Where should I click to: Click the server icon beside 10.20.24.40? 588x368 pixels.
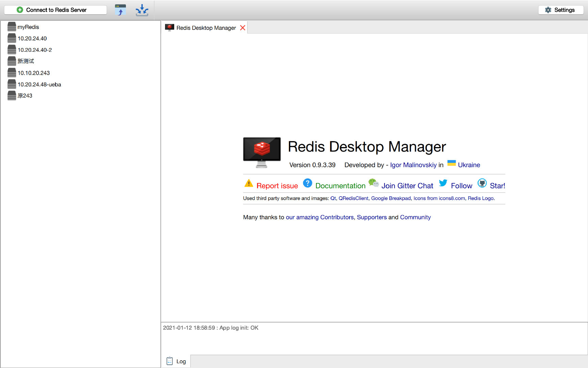click(x=12, y=38)
